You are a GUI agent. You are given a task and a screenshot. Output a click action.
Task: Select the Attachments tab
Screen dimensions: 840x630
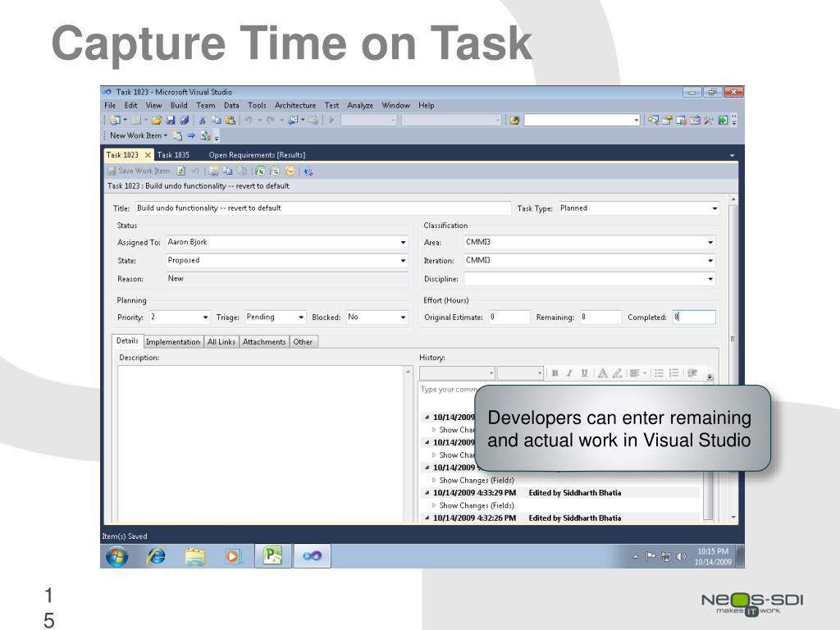point(264,342)
